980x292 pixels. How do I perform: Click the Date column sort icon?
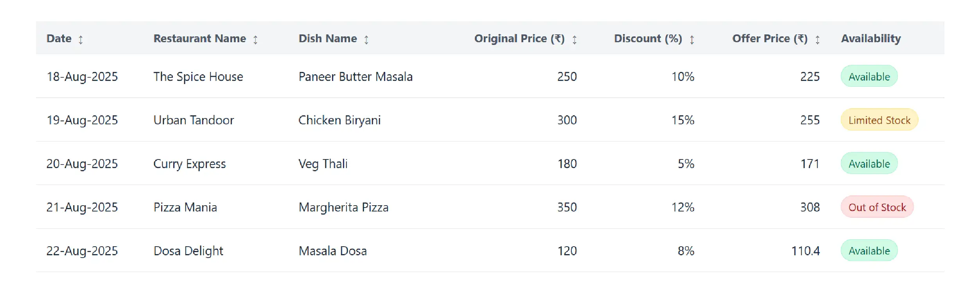pos(81,39)
